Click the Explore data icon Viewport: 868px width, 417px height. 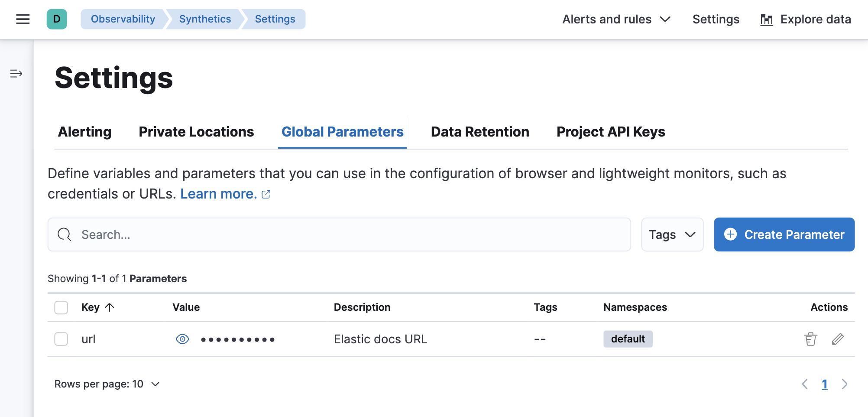pos(767,19)
